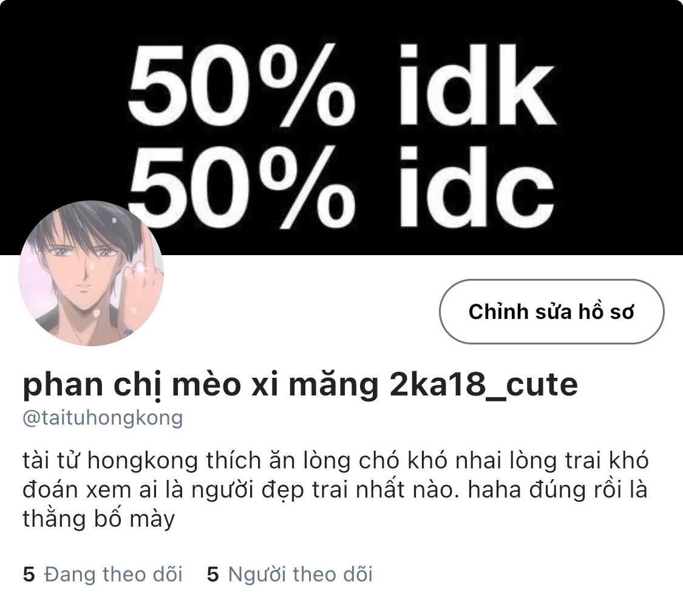Click the Chỉnh sửa hồ sơ button
Viewport: 683px width, 616px height.
[551, 312]
